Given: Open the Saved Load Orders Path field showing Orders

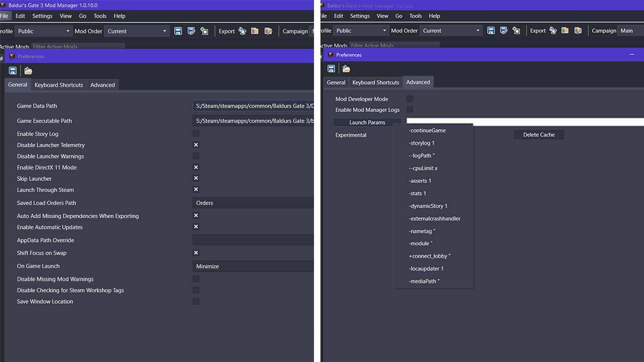Looking at the screenshot, I should point(253,203).
